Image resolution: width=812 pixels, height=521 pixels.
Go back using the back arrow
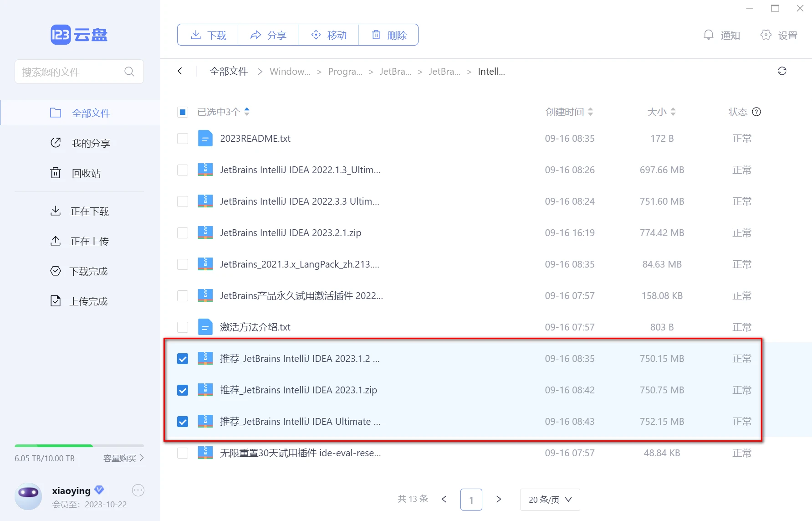pyautogui.click(x=180, y=71)
